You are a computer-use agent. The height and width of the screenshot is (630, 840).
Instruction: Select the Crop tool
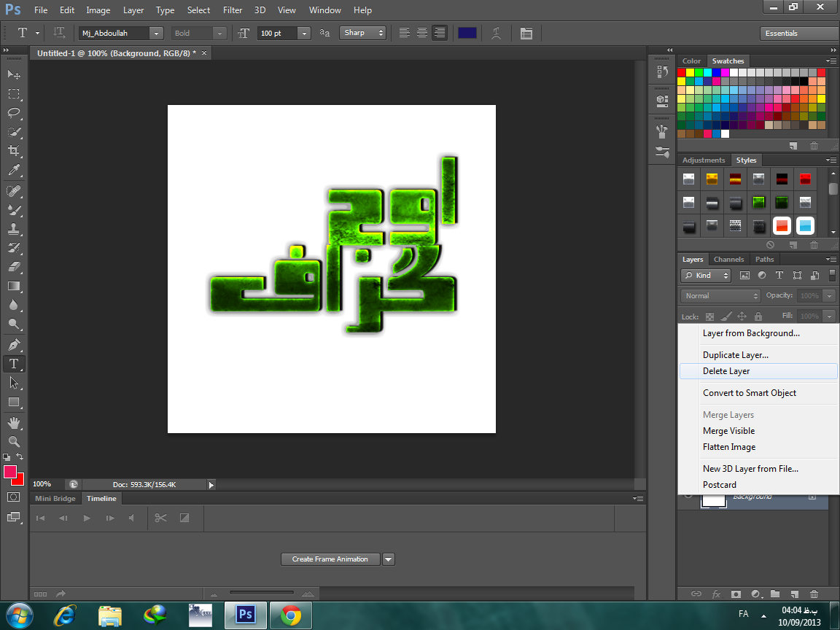[x=14, y=151]
